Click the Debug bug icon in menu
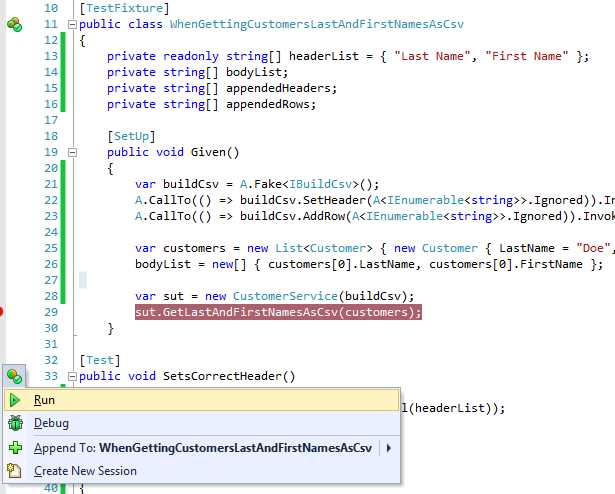Viewport: 615px width, 494px height. 15,423
